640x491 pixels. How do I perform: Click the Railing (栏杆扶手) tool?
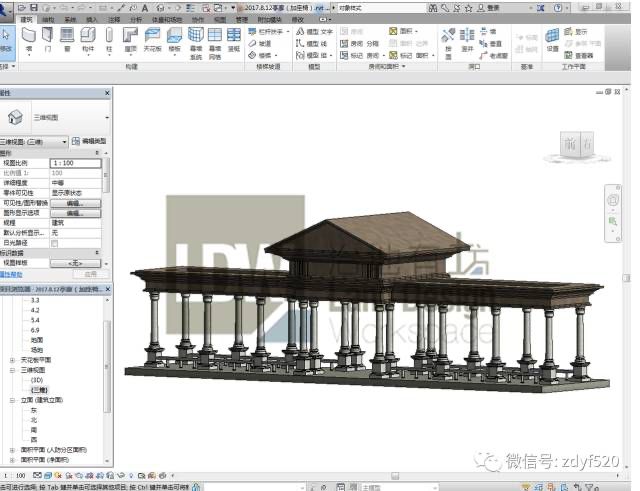[x=269, y=31]
